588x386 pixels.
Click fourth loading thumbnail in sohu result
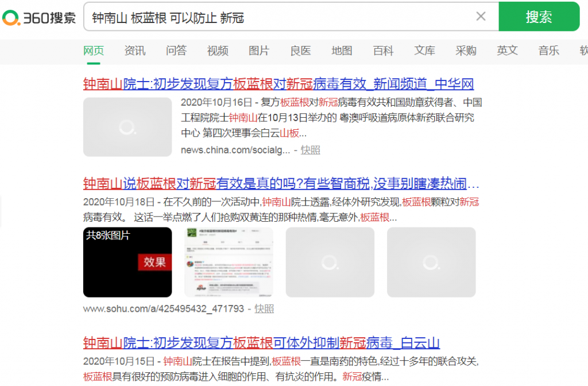point(431,262)
